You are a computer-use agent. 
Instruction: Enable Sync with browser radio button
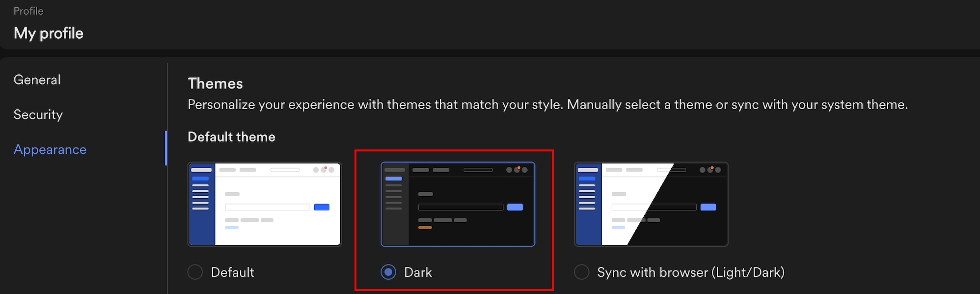click(x=582, y=272)
